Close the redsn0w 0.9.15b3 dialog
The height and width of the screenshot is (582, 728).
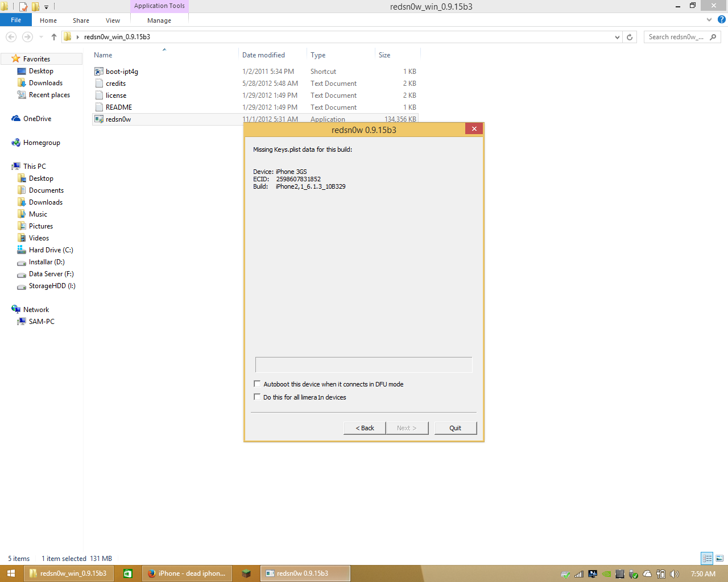click(x=474, y=129)
